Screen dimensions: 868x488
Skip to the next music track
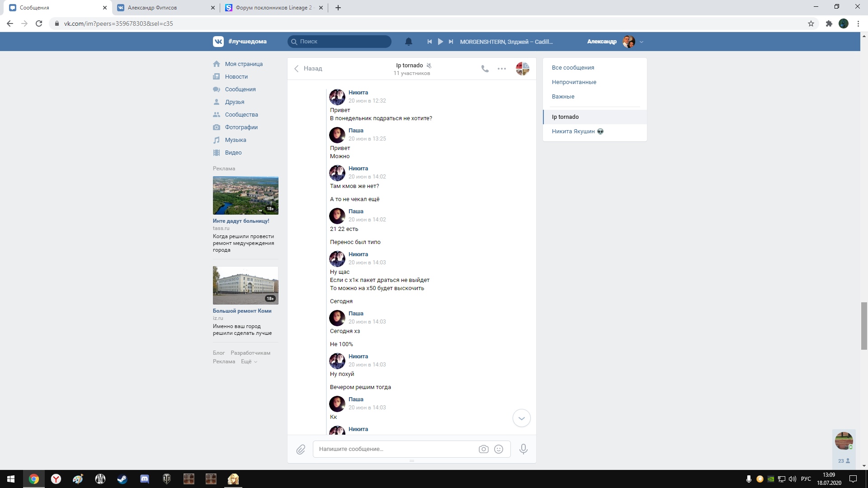[451, 42]
